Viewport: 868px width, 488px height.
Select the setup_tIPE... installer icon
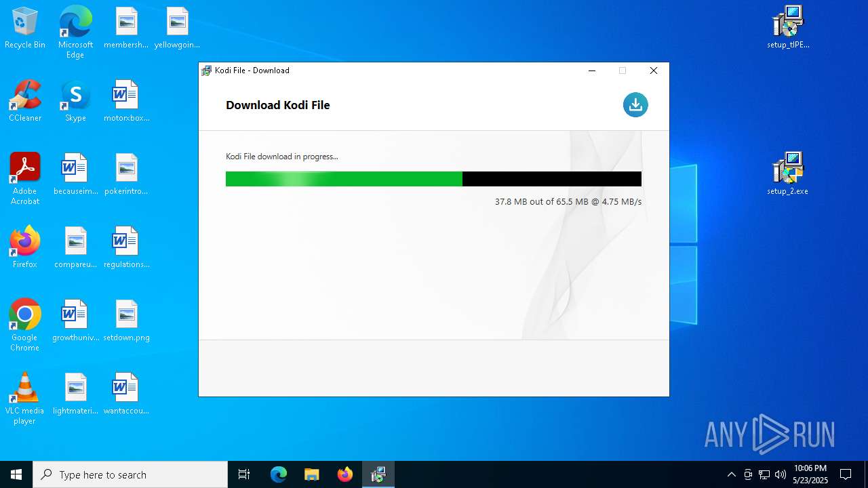pos(788,28)
